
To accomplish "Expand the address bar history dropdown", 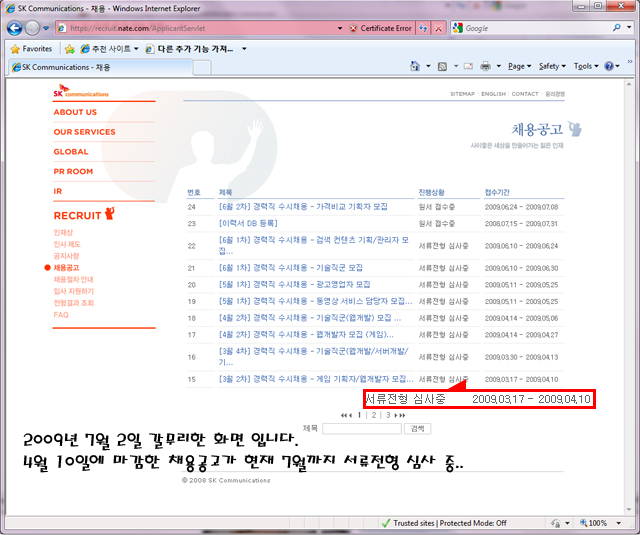I will pyautogui.click(x=340, y=28).
